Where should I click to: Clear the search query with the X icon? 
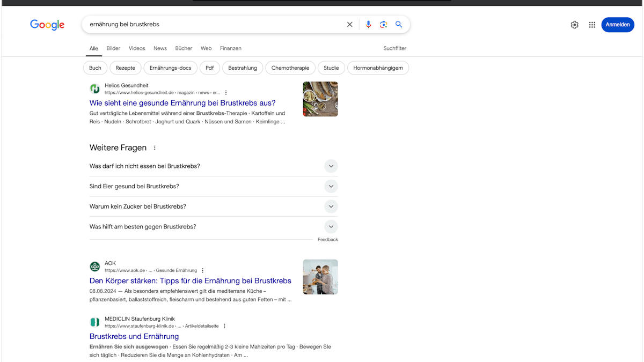[x=349, y=24]
